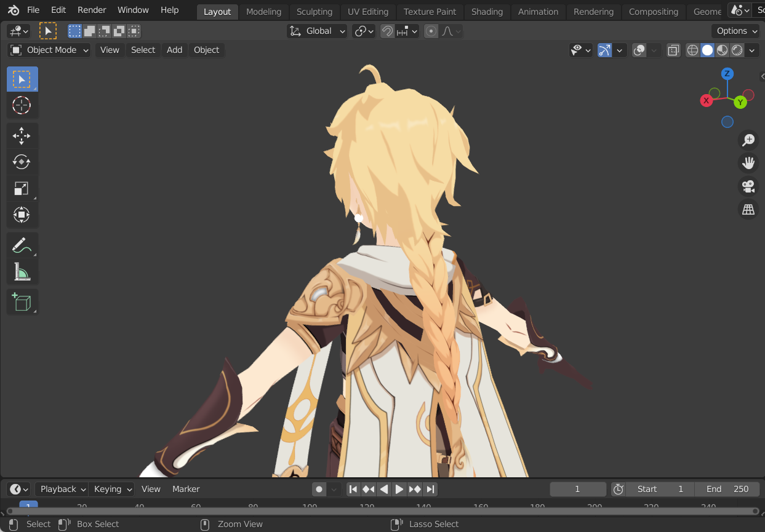Open the editor type dropdown in 3D viewport
The width and height of the screenshot is (765, 532).
[x=18, y=31]
